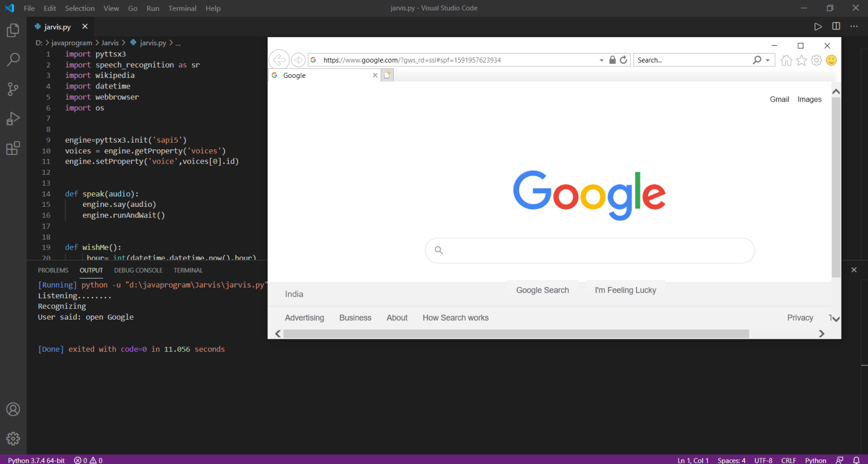Open the Extensions view
The image size is (868, 464).
(x=12, y=148)
